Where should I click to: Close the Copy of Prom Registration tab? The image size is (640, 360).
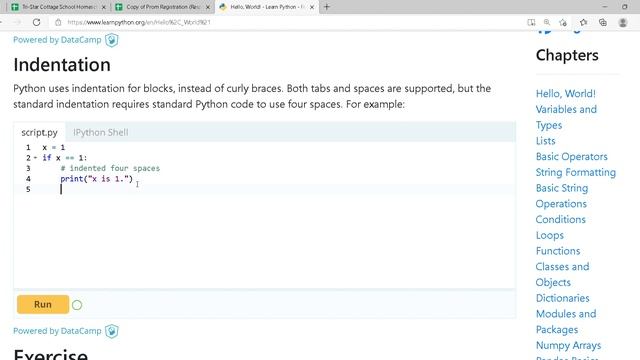[x=208, y=7]
